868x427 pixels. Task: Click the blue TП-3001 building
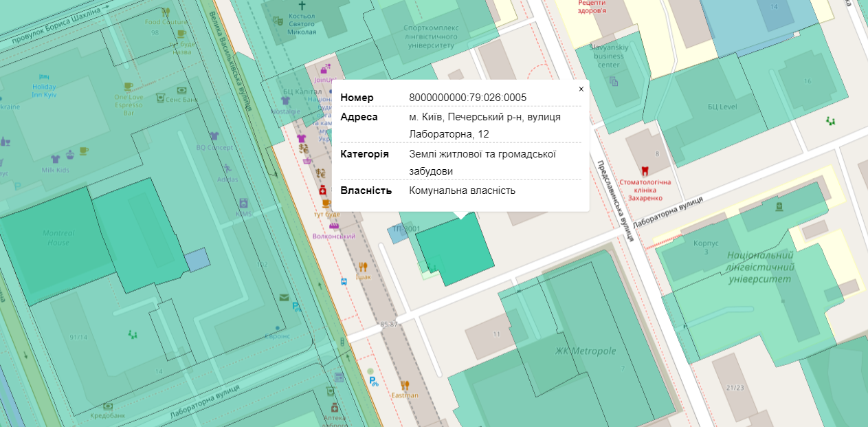pos(397,234)
